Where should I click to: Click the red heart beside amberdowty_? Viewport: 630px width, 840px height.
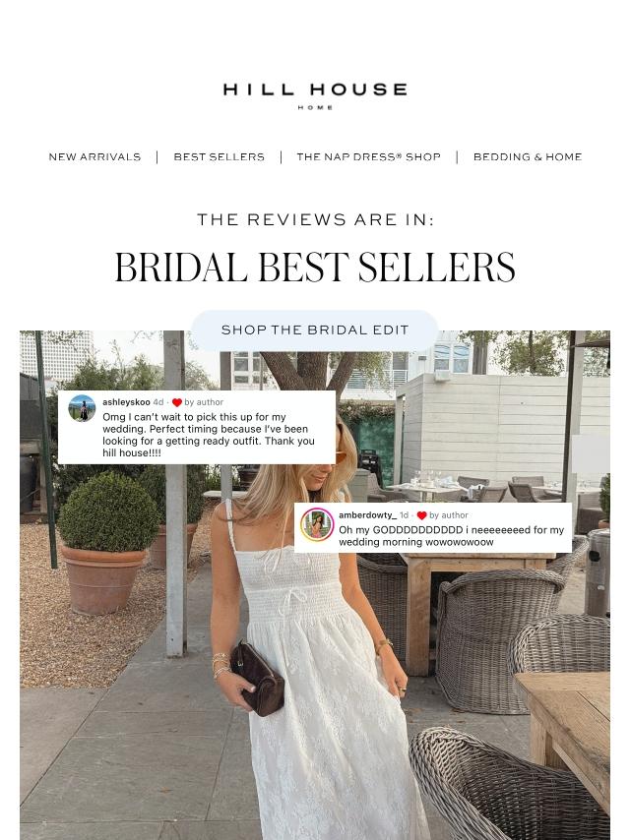point(421,515)
